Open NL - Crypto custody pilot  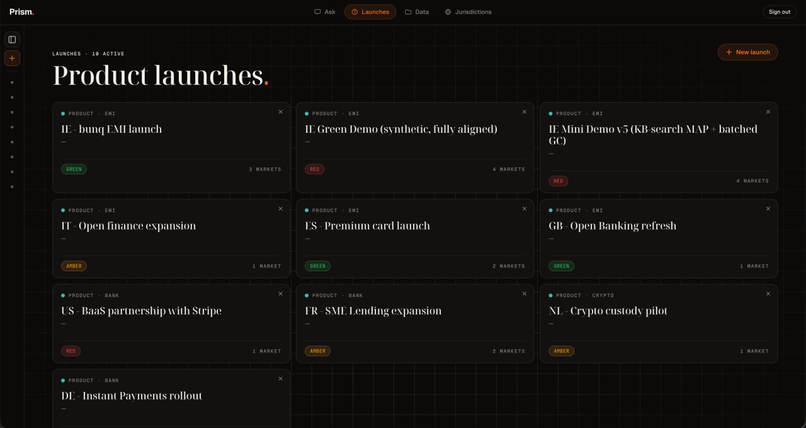608,311
